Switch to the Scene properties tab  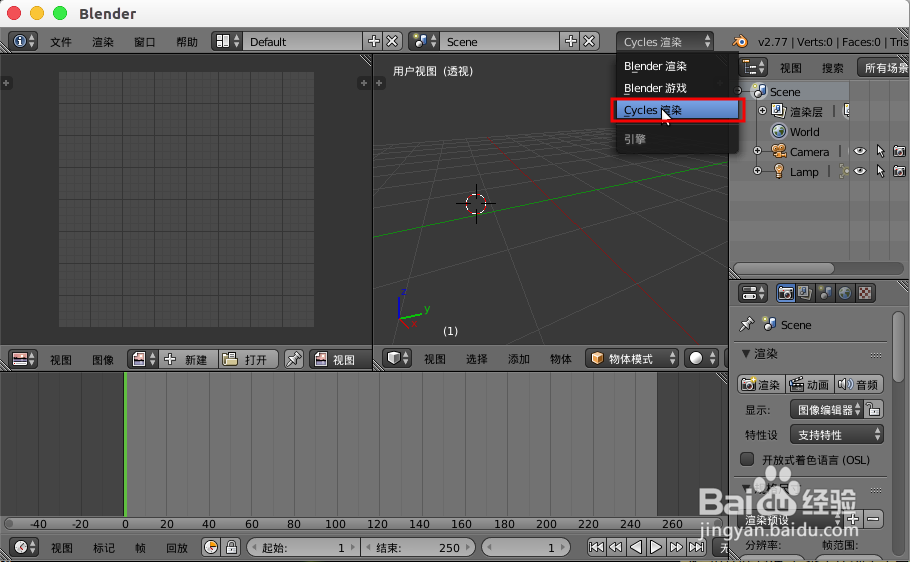point(825,293)
